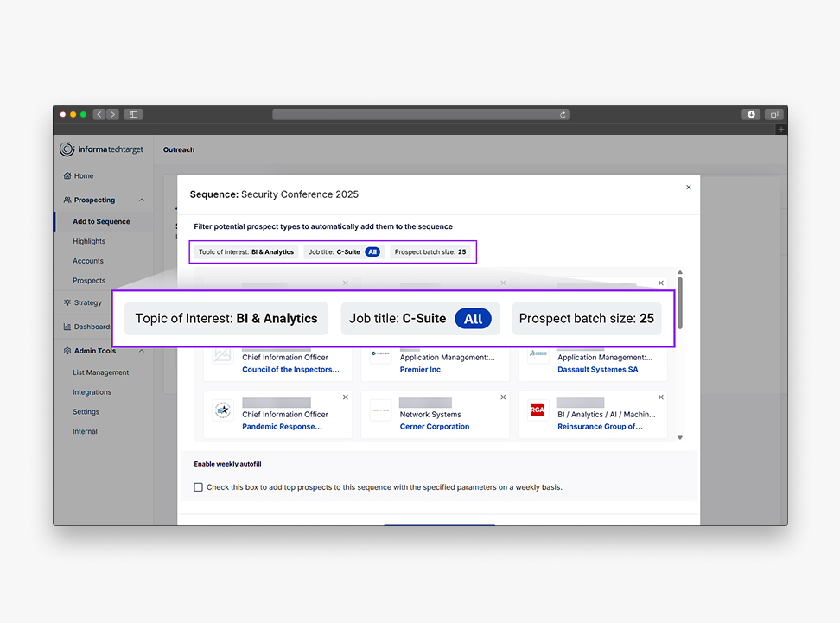Viewport: 840px width, 623px height.
Task: Remove the Reinsurance Group prospect card
Action: pos(661,397)
